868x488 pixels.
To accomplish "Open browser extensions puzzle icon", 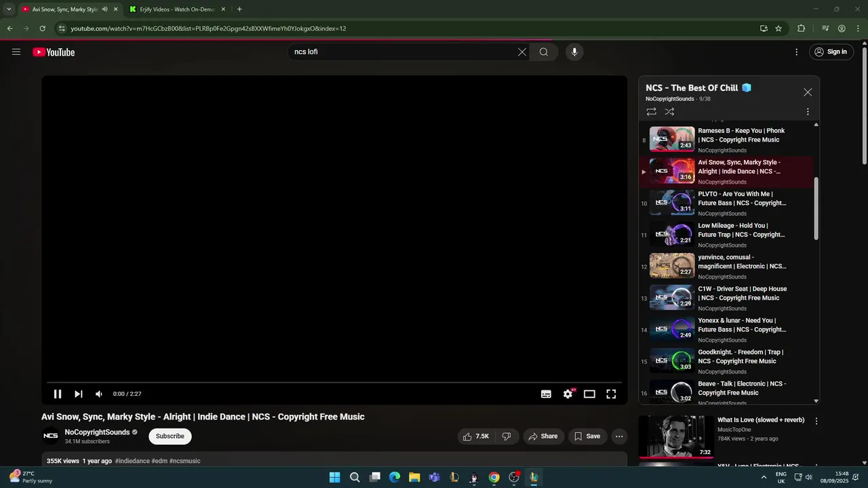I will [801, 28].
